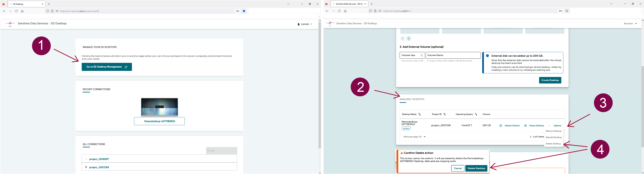Click the 90% zoom badge in right window
Image resolution: width=644 pixels, height=174 pixels.
point(561,11)
